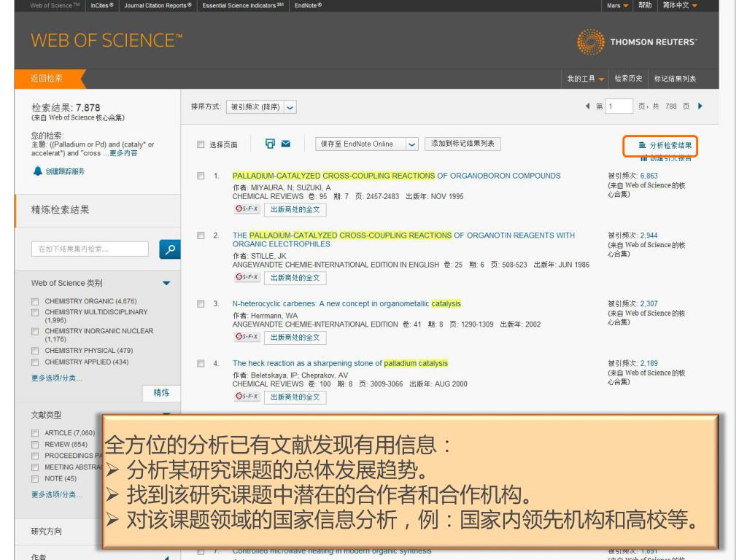This screenshot has width=747, height=560.
Task: Open publisher full text for Herrmann paper
Action: point(295,337)
